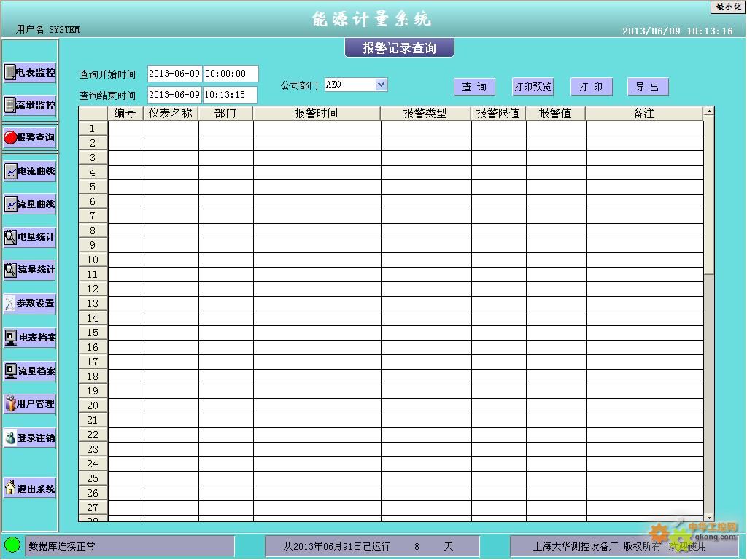Open 电流曲线 current curve view
The width and height of the screenshot is (747, 560).
point(30,171)
